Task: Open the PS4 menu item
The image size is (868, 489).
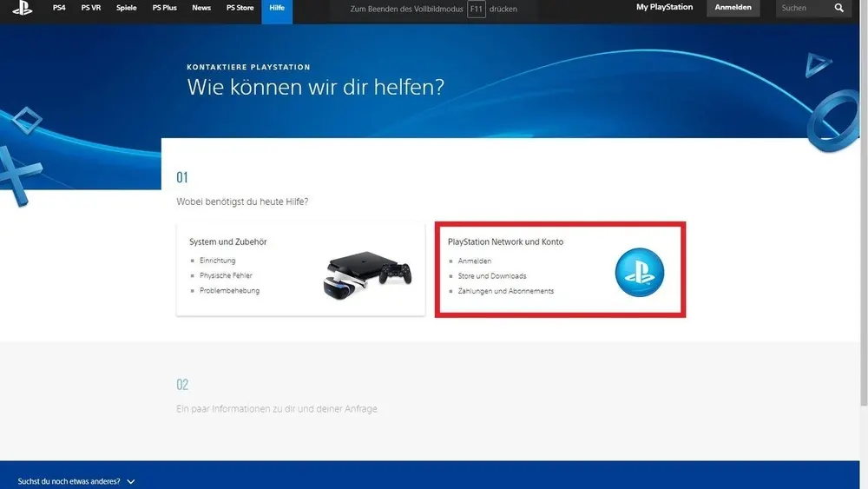Action: [x=59, y=8]
